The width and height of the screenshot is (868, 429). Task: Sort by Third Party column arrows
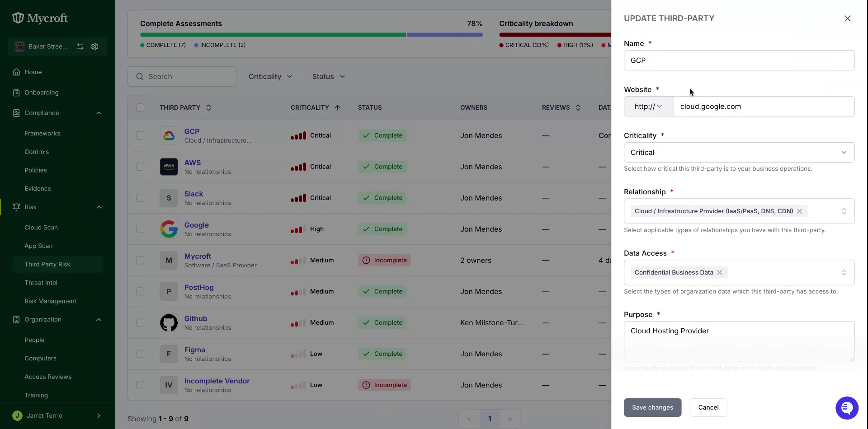pyautogui.click(x=208, y=107)
